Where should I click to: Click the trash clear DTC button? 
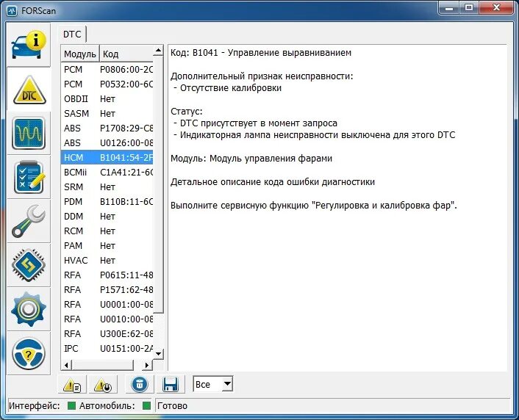click(x=140, y=384)
